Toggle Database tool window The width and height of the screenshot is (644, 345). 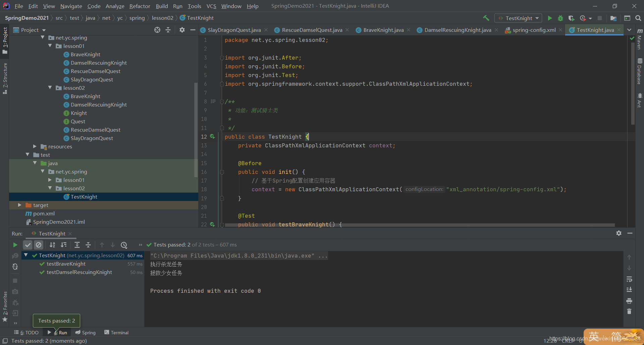[640, 71]
